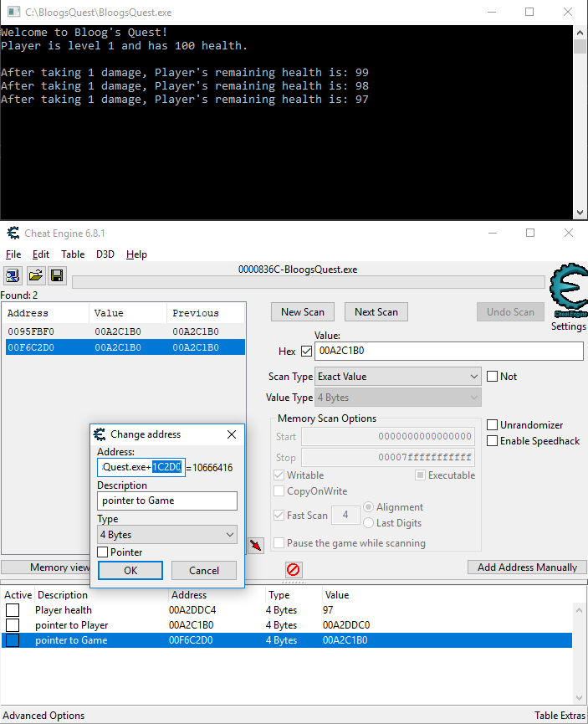Open the Type dropdown in Change address
The height and width of the screenshot is (724, 588).
[167, 535]
